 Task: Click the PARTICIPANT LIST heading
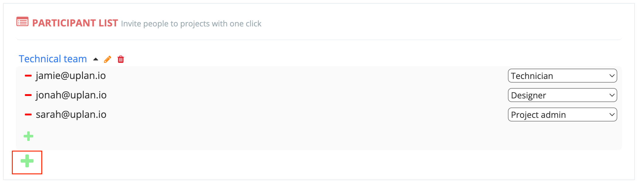75,23
